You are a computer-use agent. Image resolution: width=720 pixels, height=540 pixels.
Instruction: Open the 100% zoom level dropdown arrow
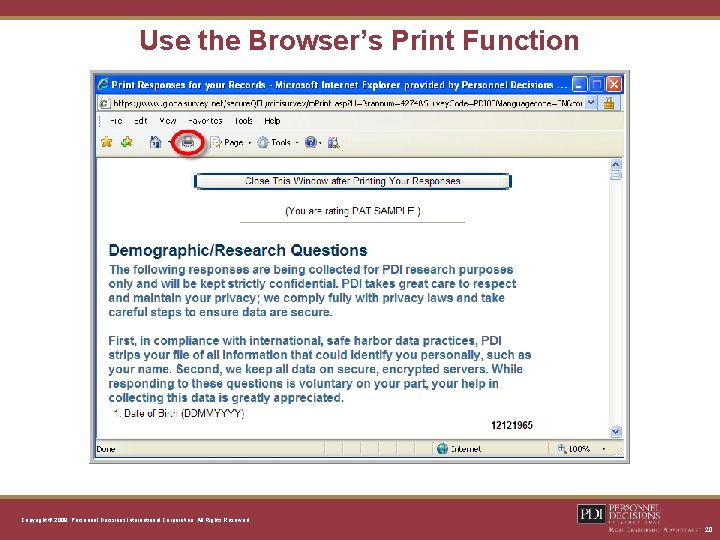coord(603,449)
